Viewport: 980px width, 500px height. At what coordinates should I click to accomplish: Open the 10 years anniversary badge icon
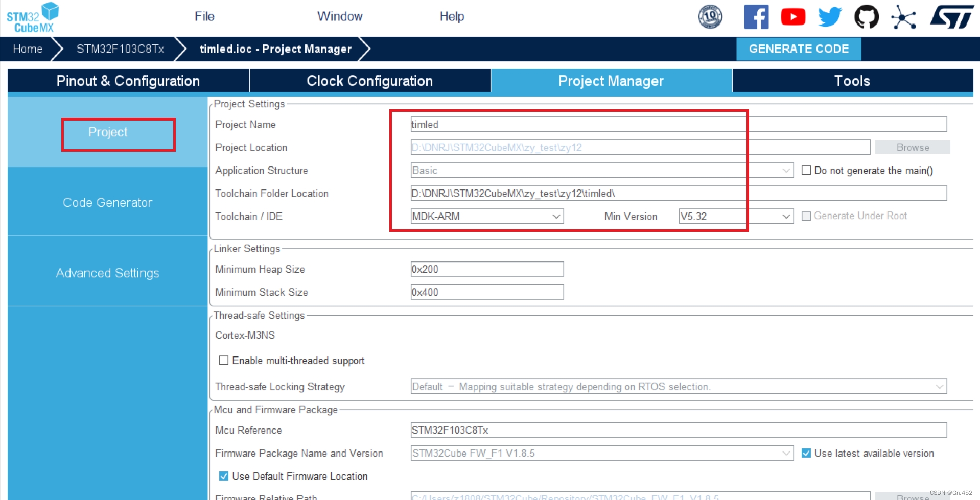pos(710,17)
